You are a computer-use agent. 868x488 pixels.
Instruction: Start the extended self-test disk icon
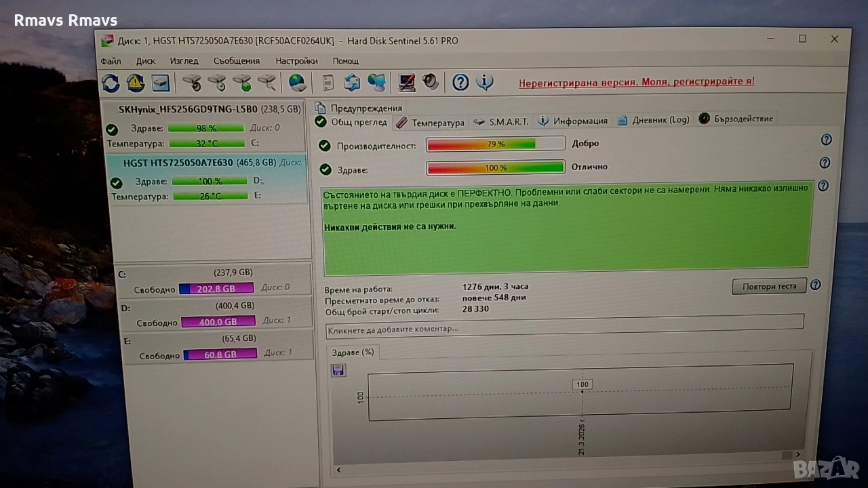point(217,83)
